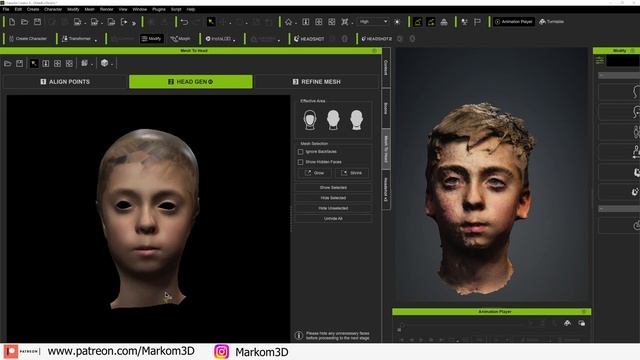Open Content vertical side tab
This screenshot has width=640, height=360.
(x=386, y=68)
